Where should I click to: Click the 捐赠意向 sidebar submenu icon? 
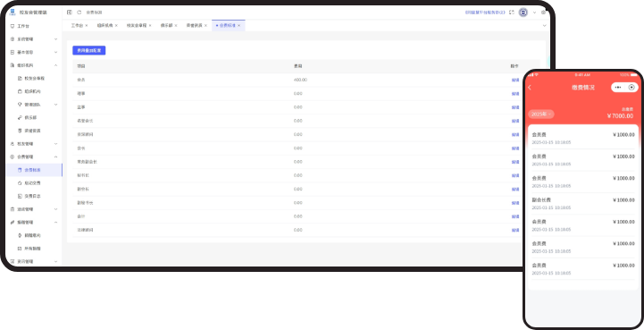coord(20,235)
